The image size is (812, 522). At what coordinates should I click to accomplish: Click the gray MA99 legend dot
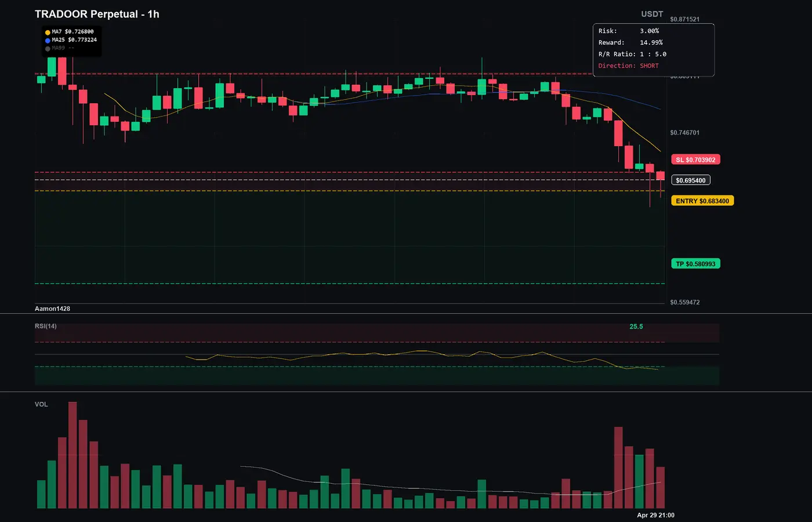tap(48, 49)
